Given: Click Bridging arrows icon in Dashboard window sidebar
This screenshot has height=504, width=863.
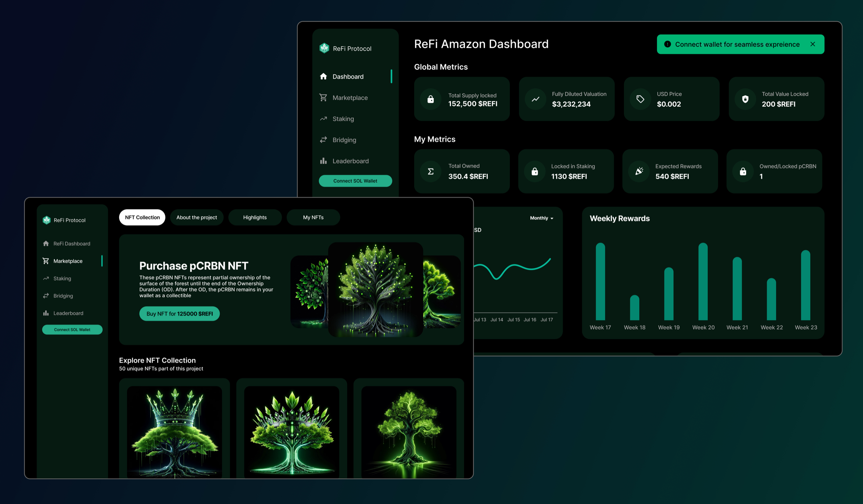Looking at the screenshot, I should point(323,140).
